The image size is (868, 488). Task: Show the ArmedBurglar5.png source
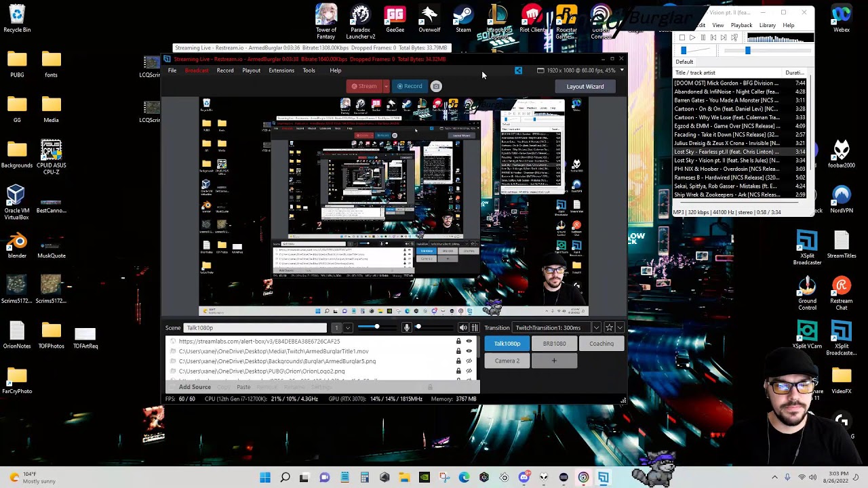469,361
